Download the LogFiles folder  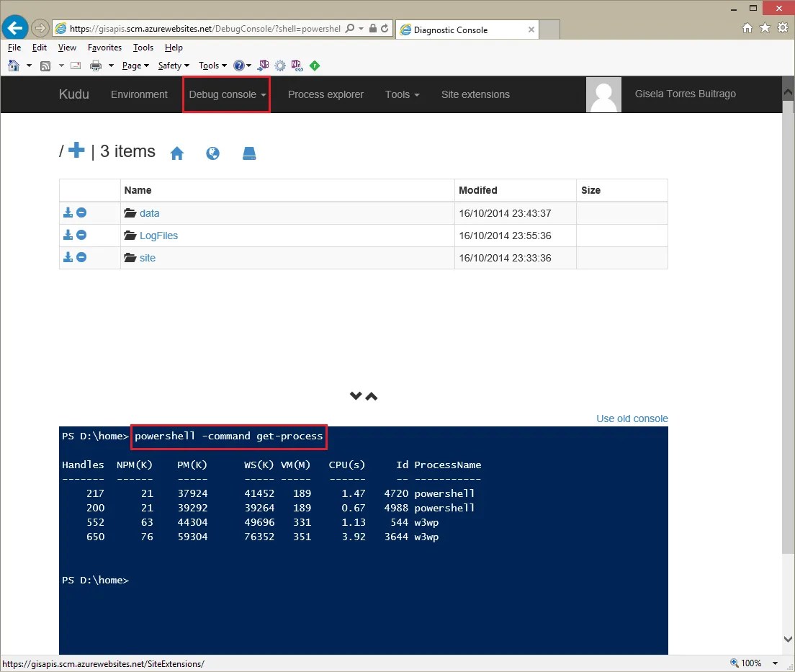(x=68, y=235)
